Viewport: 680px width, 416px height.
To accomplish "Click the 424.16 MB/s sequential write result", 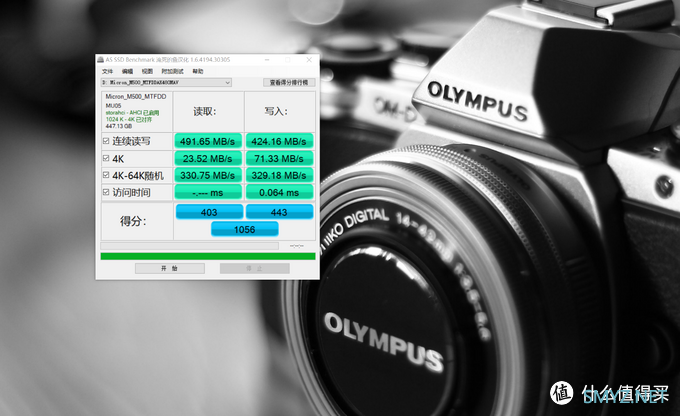I will 279,141.
